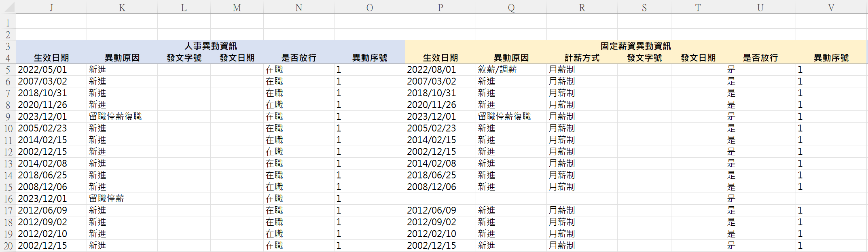The image size is (868, 252).
Task: Click 異動序號 header cell in column O
Action: [x=369, y=58]
